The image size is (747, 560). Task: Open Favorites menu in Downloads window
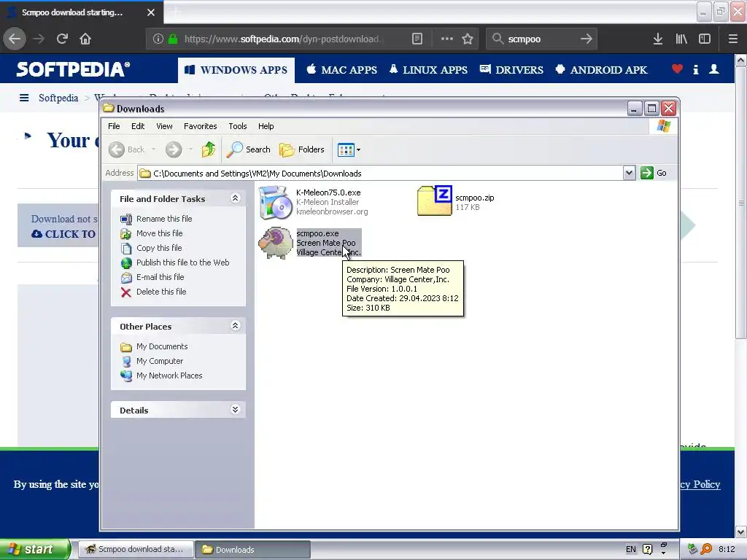pos(200,126)
